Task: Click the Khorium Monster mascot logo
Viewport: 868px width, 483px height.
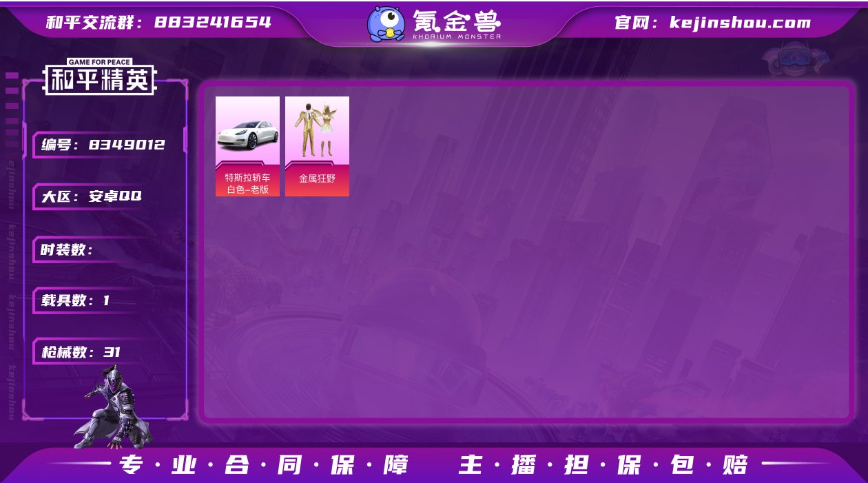Action: [386, 24]
